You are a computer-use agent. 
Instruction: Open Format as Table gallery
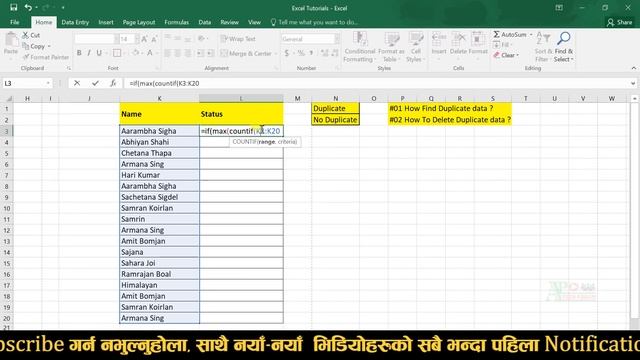click(x=391, y=47)
